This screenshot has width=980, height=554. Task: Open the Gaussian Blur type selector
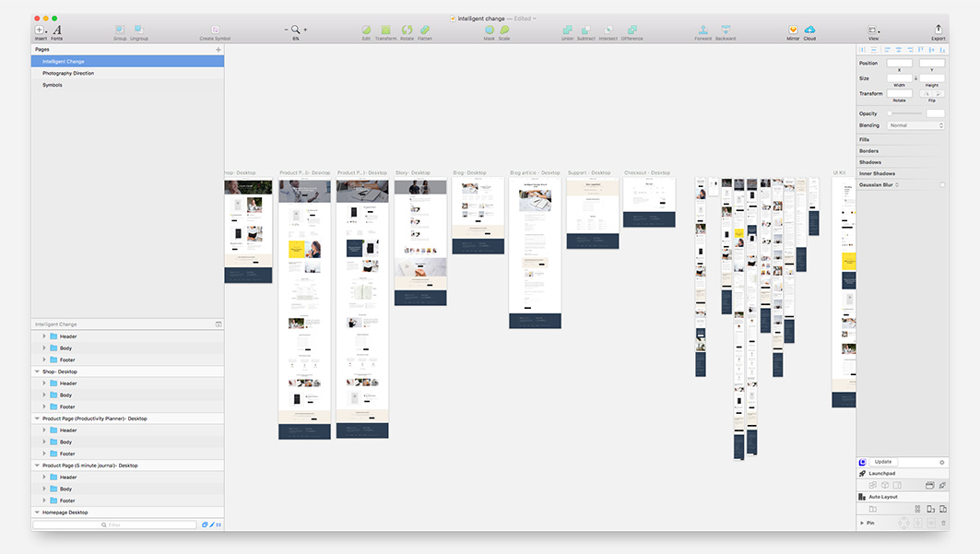tap(898, 185)
